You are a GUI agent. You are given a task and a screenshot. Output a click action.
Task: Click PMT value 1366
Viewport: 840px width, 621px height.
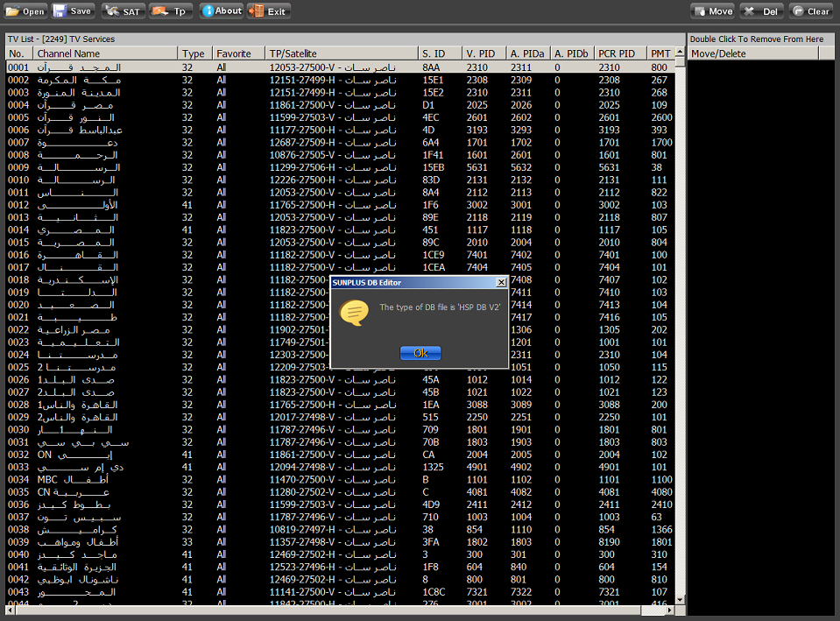tap(661, 529)
